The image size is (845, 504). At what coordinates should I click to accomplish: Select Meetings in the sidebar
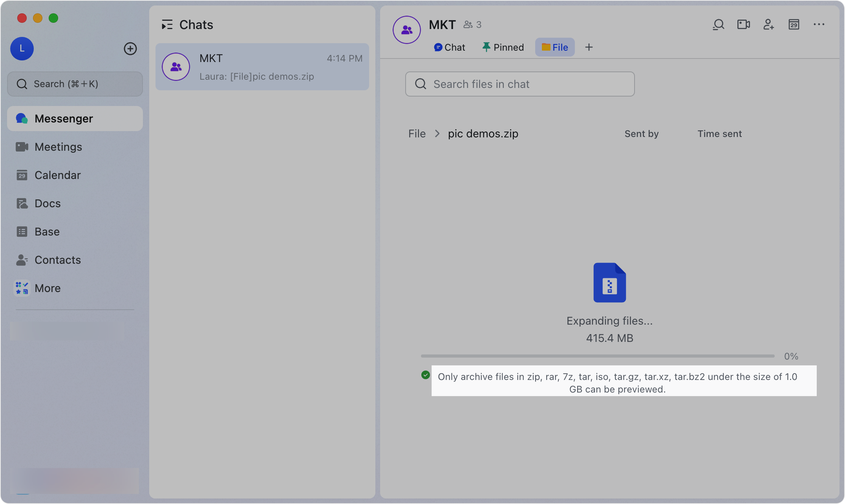[x=59, y=147]
